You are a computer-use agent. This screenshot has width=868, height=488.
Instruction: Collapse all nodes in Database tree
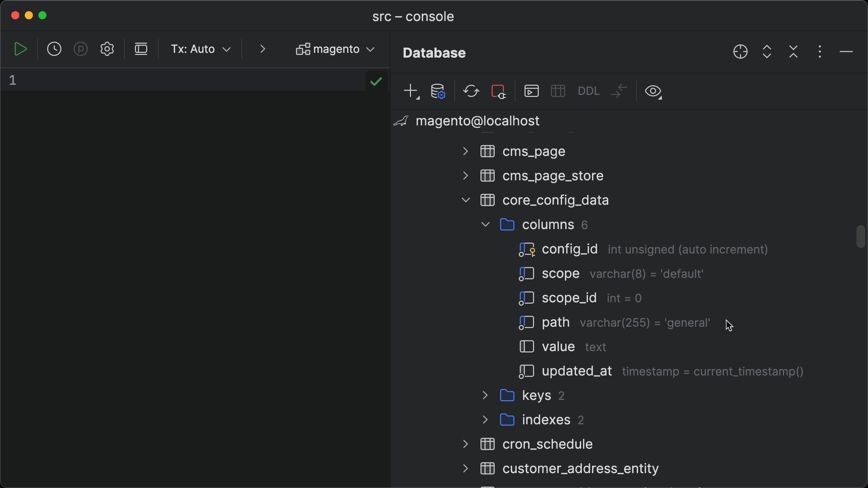click(793, 52)
